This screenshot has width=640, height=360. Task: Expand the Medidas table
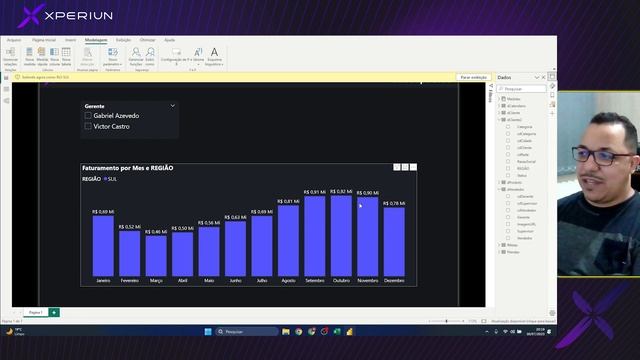coord(499,99)
